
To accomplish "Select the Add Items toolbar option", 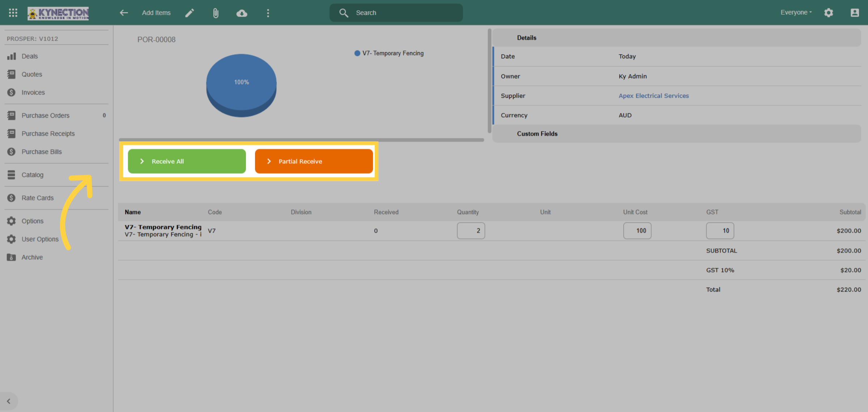I will [156, 13].
